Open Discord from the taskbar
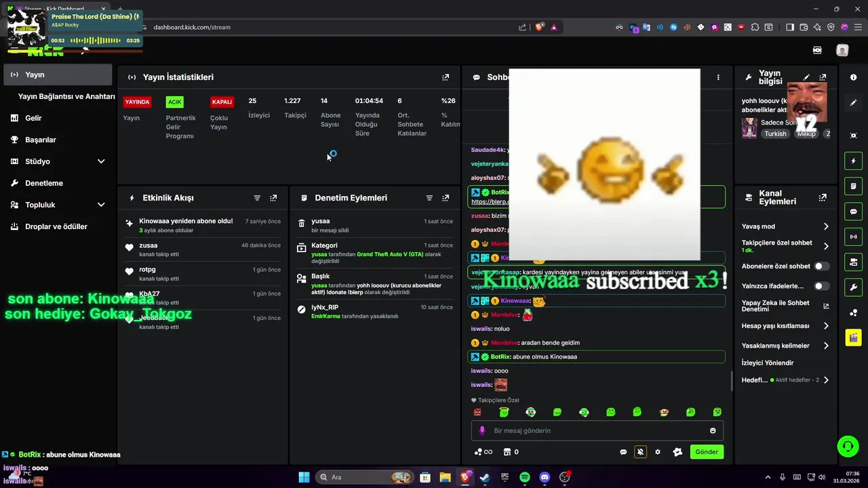This screenshot has width=868, height=488. (x=545, y=477)
